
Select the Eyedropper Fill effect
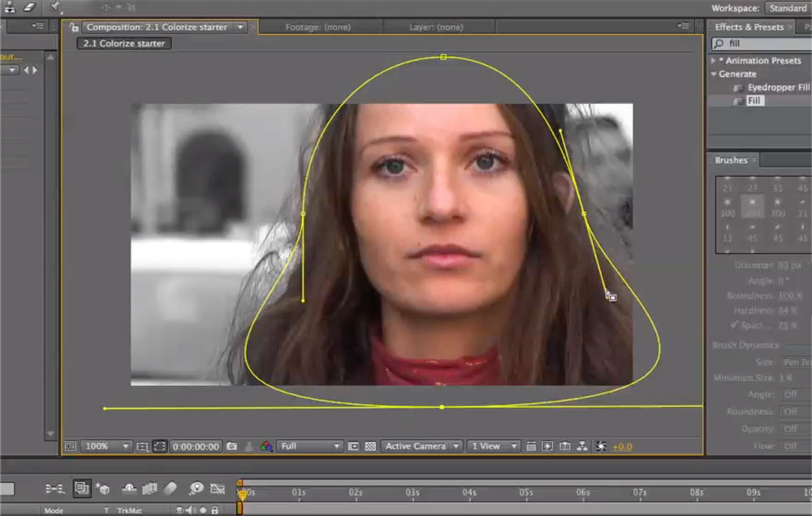pos(779,88)
